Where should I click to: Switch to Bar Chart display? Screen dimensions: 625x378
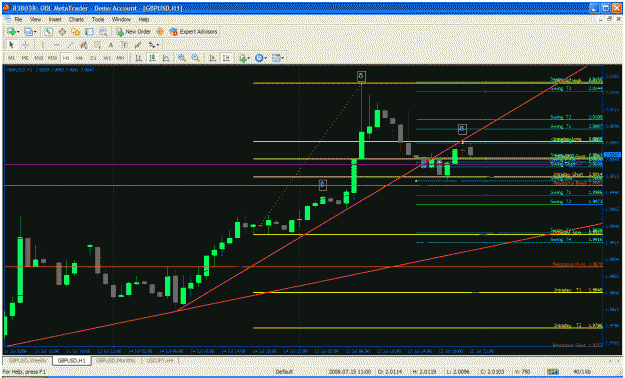[138, 58]
